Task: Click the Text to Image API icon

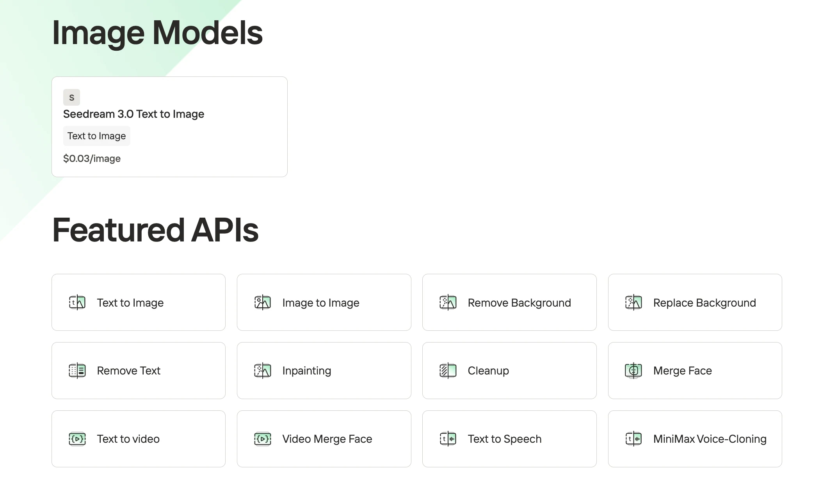Action: click(x=77, y=302)
